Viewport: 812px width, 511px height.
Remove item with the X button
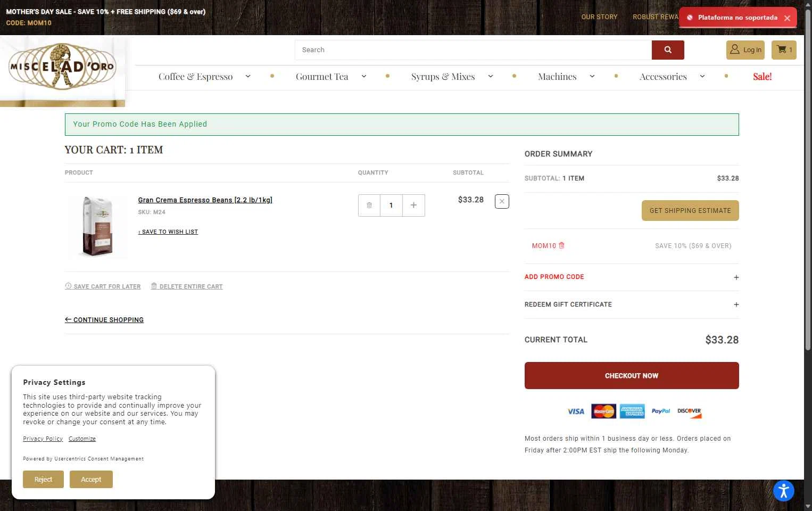(x=502, y=201)
